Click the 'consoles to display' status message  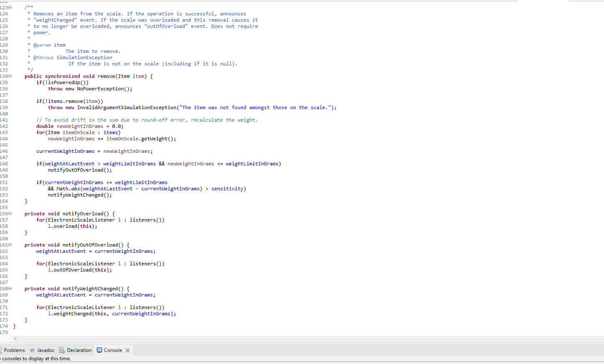point(35,359)
